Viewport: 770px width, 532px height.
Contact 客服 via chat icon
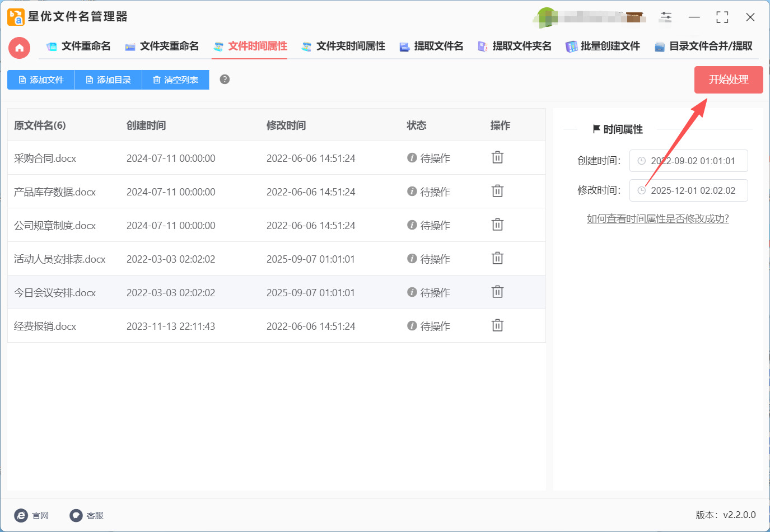pyautogui.click(x=76, y=515)
